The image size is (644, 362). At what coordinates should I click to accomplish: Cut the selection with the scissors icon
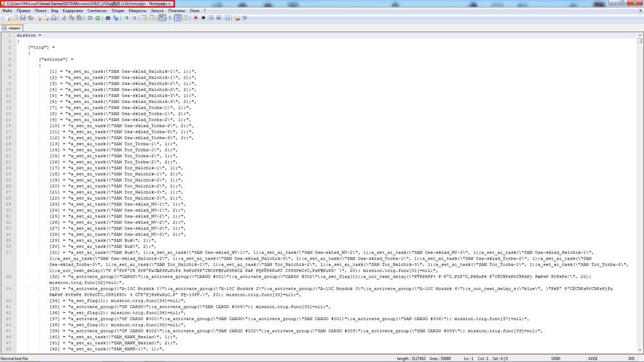pos(64,18)
